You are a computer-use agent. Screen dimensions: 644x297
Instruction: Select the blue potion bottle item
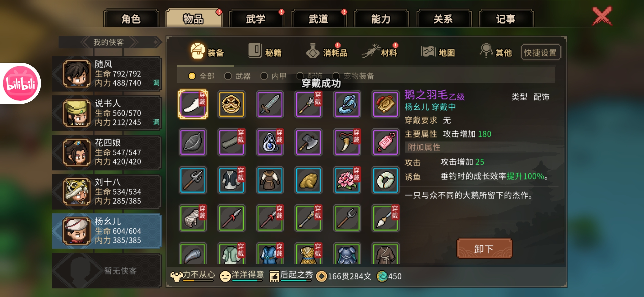(270, 142)
